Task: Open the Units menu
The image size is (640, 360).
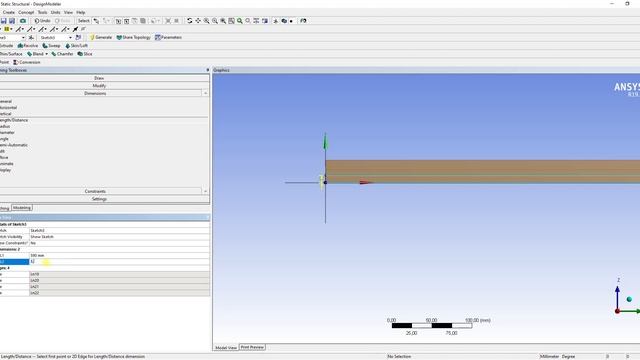Action: [x=56, y=12]
